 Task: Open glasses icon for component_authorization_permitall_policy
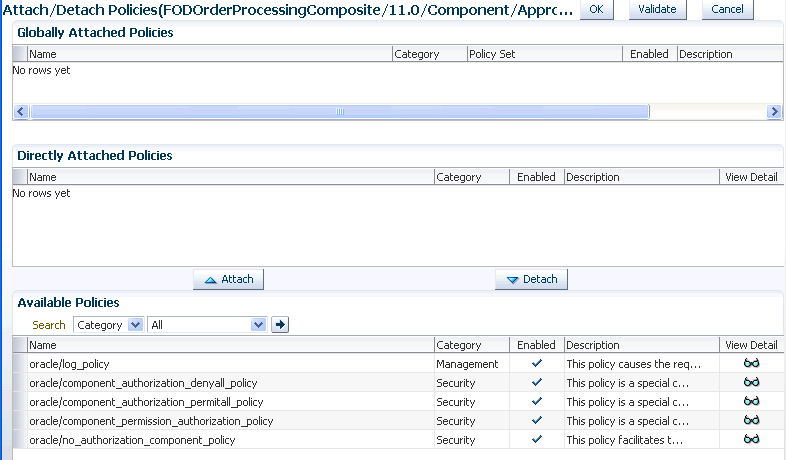point(751,401)
